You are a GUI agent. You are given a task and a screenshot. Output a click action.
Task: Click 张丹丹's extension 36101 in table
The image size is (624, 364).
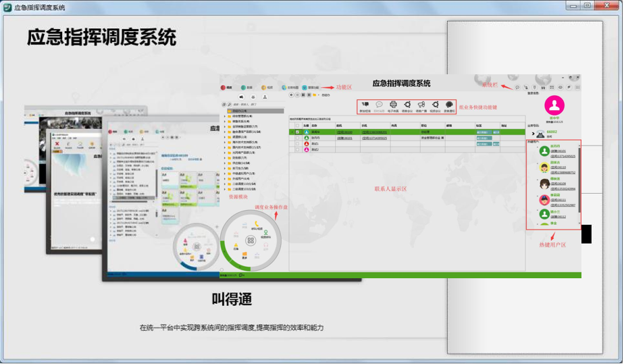[x=344, y=138]
